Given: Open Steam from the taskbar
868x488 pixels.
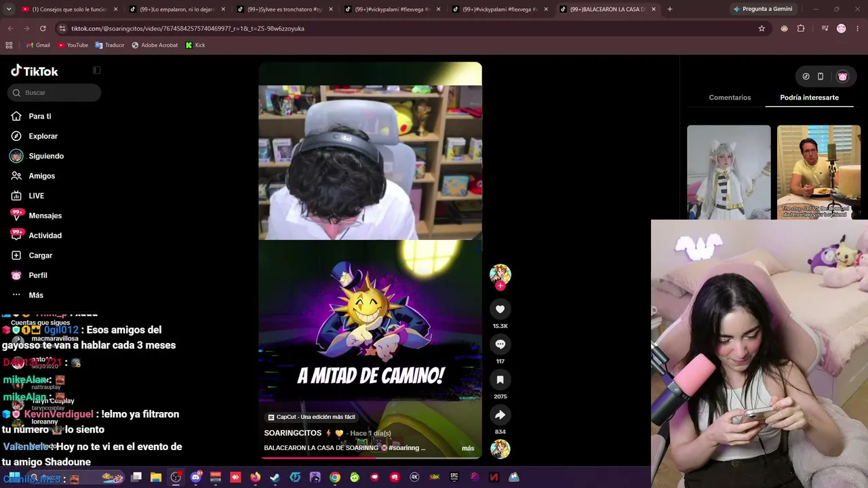Looking at the screenshot, I should click(275, 477).
